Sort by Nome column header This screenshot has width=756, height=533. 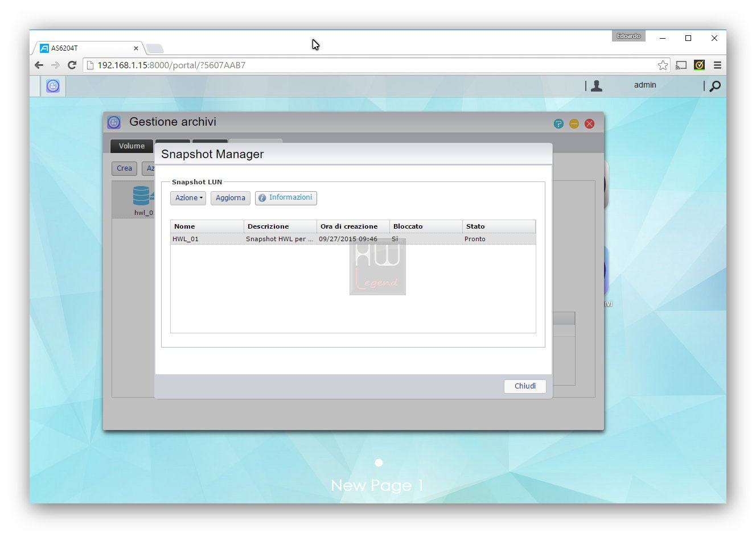(x=207, y=226)
